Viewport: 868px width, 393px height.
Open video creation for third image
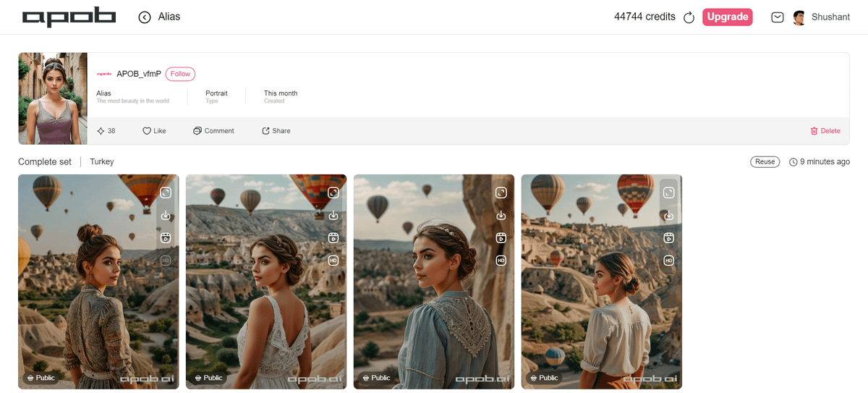pos(501,238)
